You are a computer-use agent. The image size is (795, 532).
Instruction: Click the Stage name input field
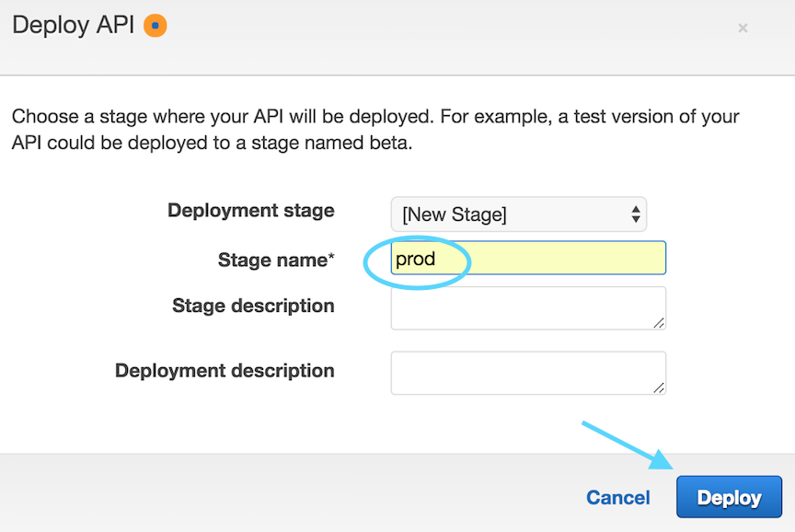click(x=528, y=258)
